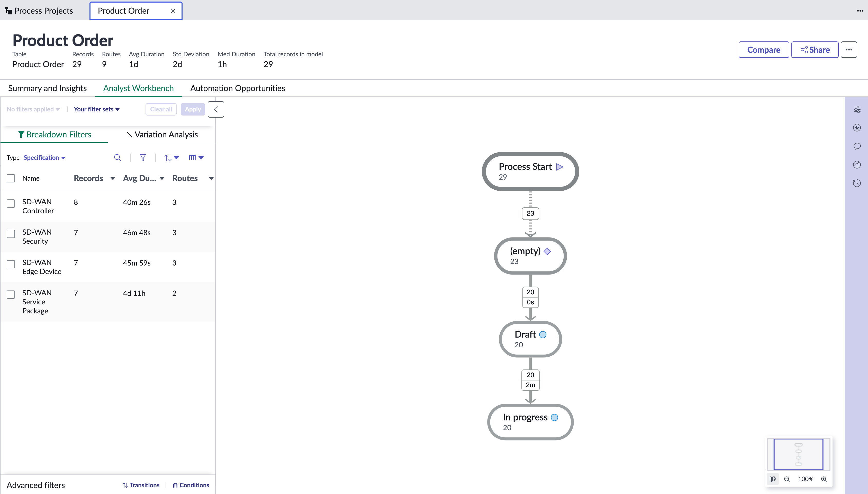Click the Clear all button
868x494 pixels.
(161, 109)
